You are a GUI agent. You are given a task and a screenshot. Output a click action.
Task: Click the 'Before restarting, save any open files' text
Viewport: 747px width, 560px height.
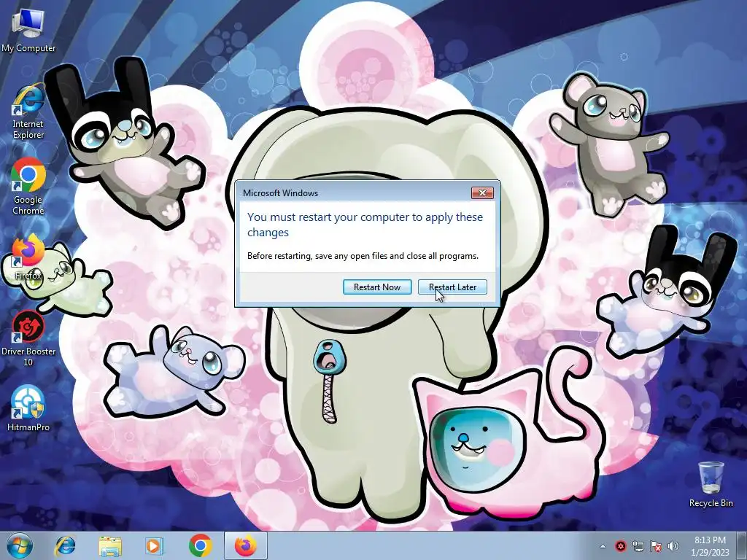(363, 256)
